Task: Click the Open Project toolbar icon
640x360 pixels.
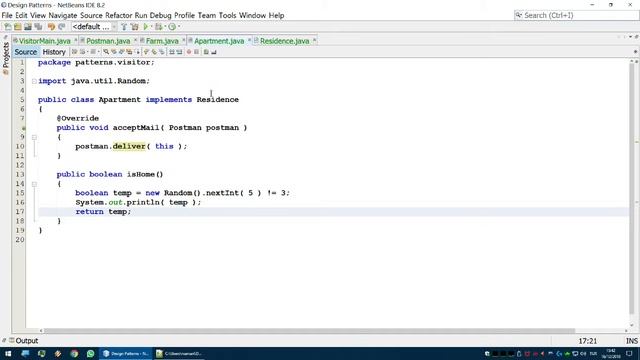Action: (x=27, y=27)
